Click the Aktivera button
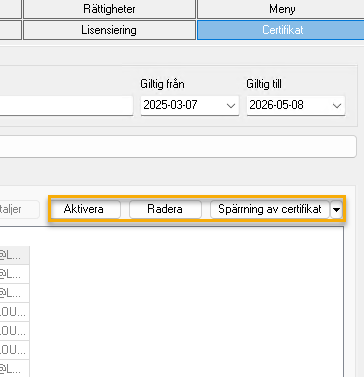The width and height of the screenshot is (364, 377). click(x=85, y=209)
